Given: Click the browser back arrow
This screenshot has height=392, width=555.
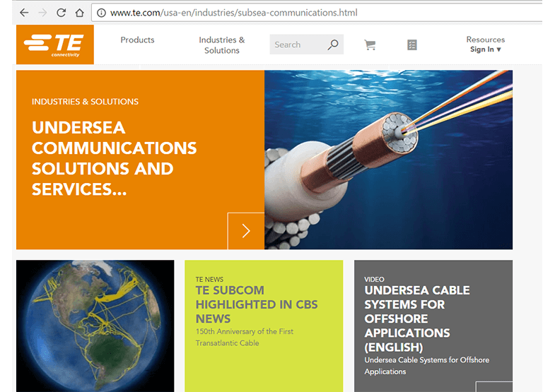Looking at the screenshot, I should (24, 13).
